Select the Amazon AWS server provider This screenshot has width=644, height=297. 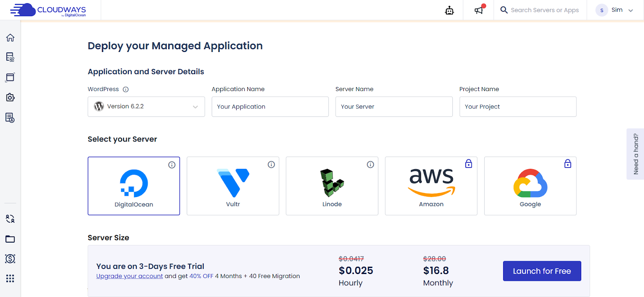[431, 186]
